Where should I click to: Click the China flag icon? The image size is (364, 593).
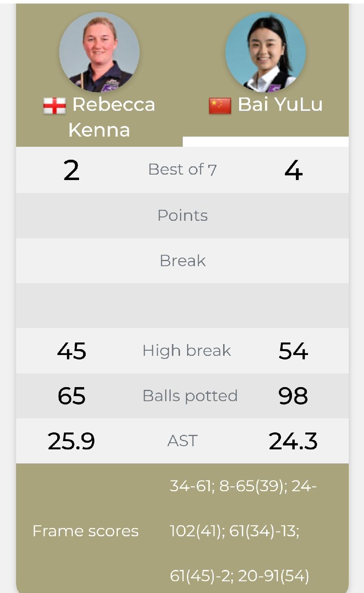click(220, 106)
